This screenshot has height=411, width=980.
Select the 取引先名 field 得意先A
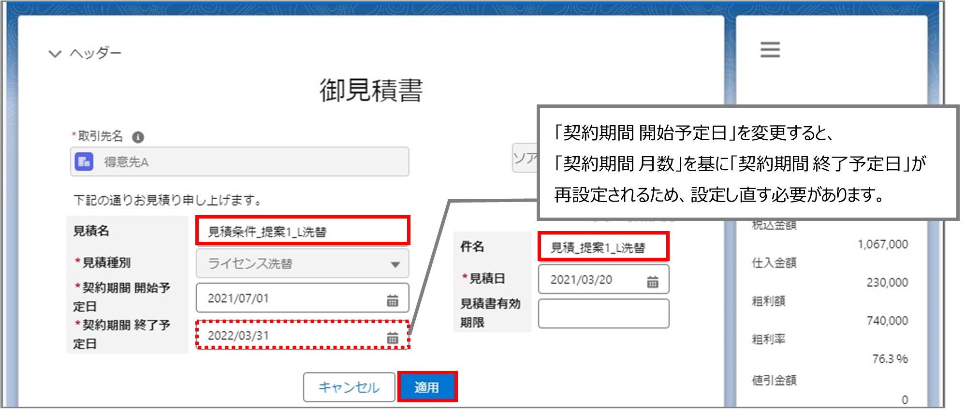(240, 161)
